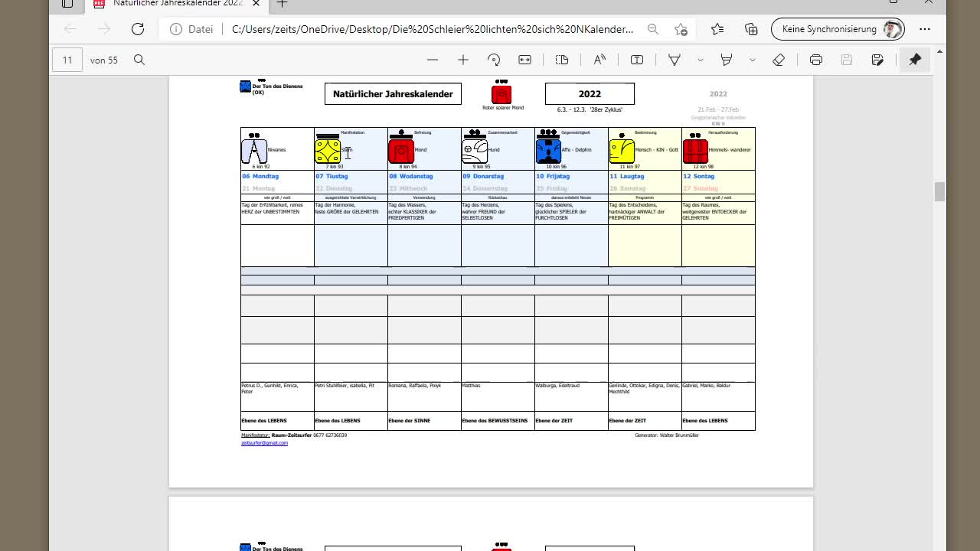Screen dimensions: 980x551
Task: Click the Natürlicher Jahreskalender title box
Action: click(x=393, y=94)
